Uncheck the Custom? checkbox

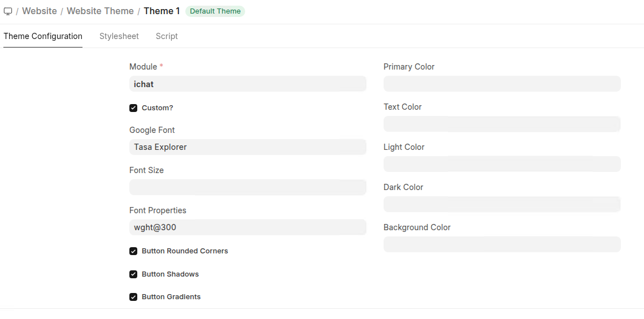coord(133,108)
